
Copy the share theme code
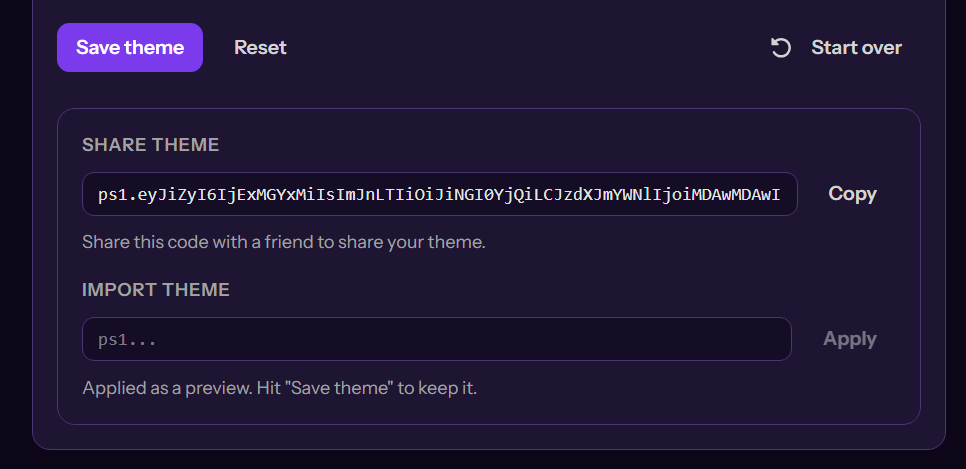(x=852, y=194)
